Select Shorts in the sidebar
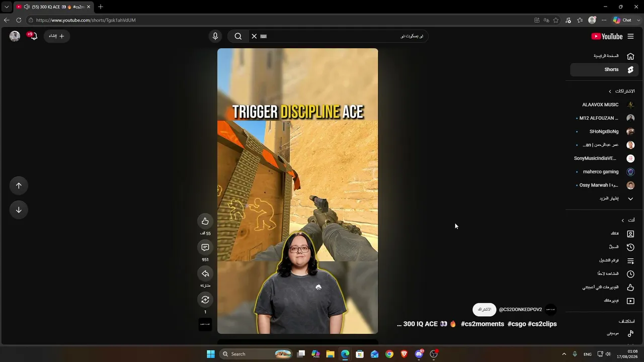 (605, 69)
